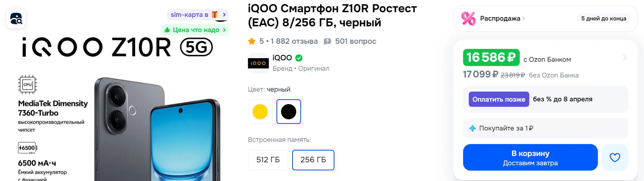The image size is (644, 181).
Task: Open the 1 882 отзыва reviews
Action: (294, 41)
